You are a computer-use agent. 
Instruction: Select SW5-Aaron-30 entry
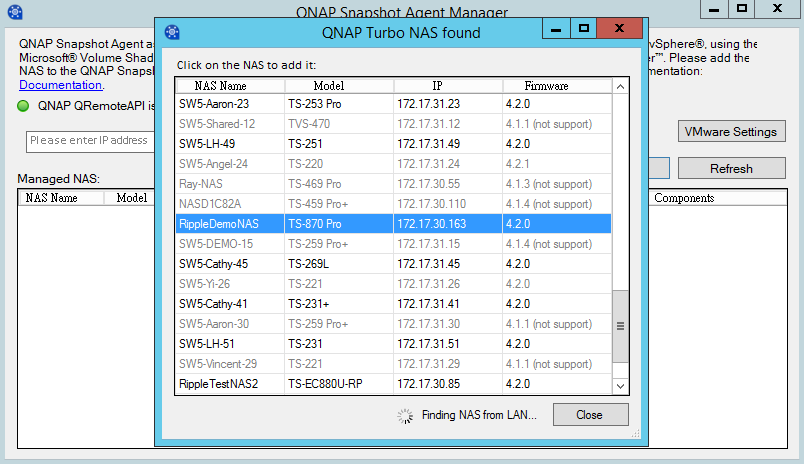click(x=393, y=324)
